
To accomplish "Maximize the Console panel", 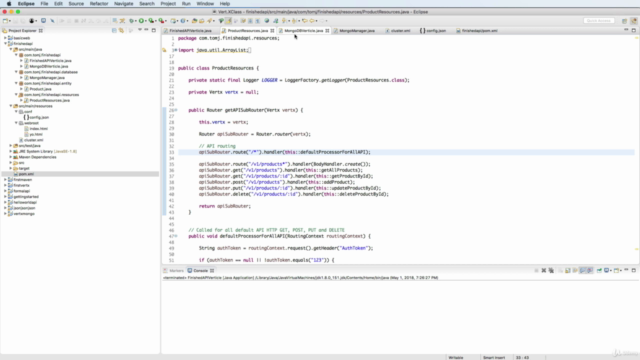I will (634, 270).
